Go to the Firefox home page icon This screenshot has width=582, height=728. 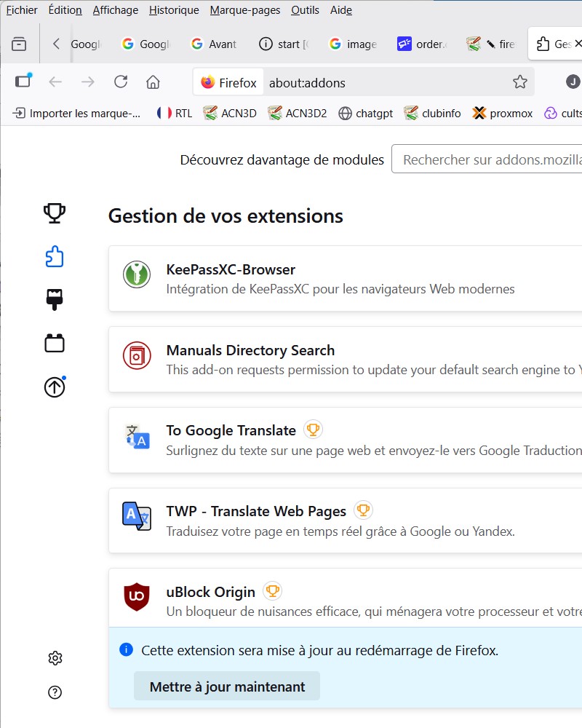pyautogui.click(x=153, y=82)
